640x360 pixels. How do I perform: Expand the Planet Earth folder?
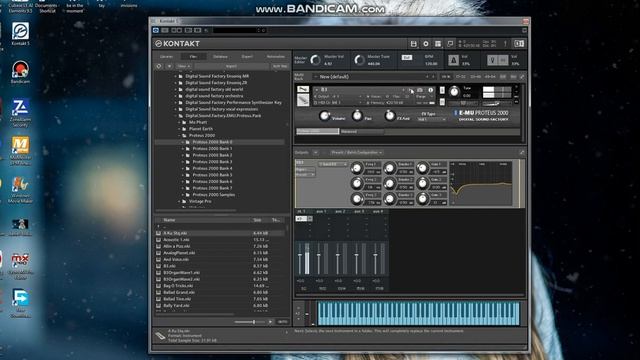179,129
